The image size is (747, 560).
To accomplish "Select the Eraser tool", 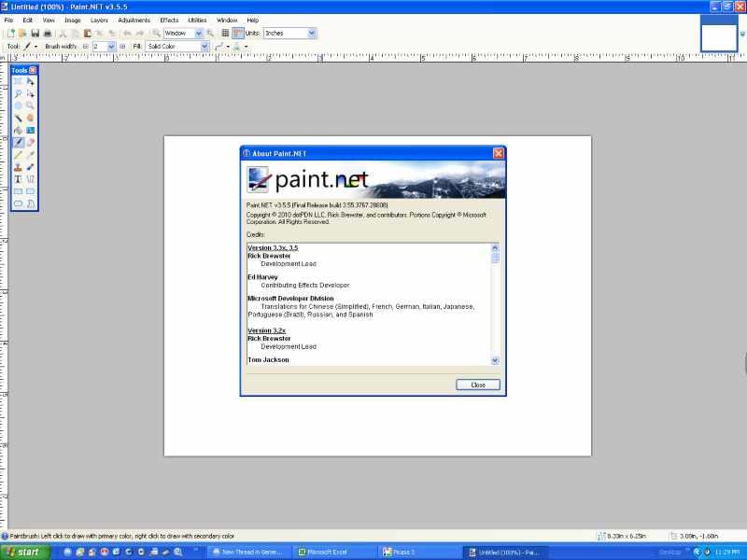I will tap(31, 143).
